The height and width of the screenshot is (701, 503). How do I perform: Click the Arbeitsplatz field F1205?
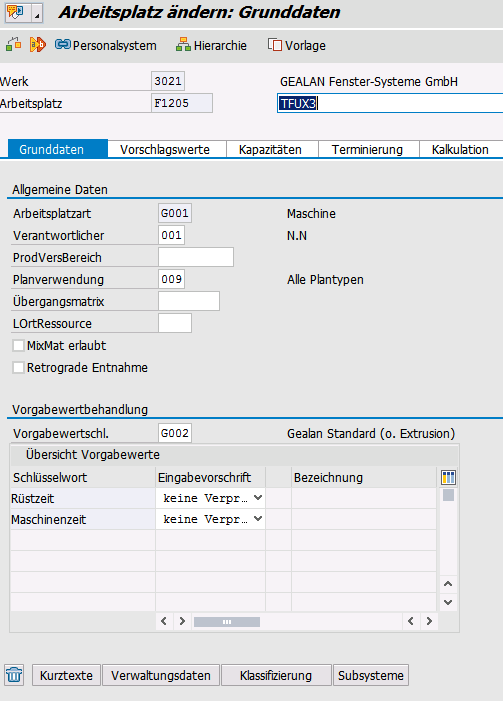click(x=182, y=103)
